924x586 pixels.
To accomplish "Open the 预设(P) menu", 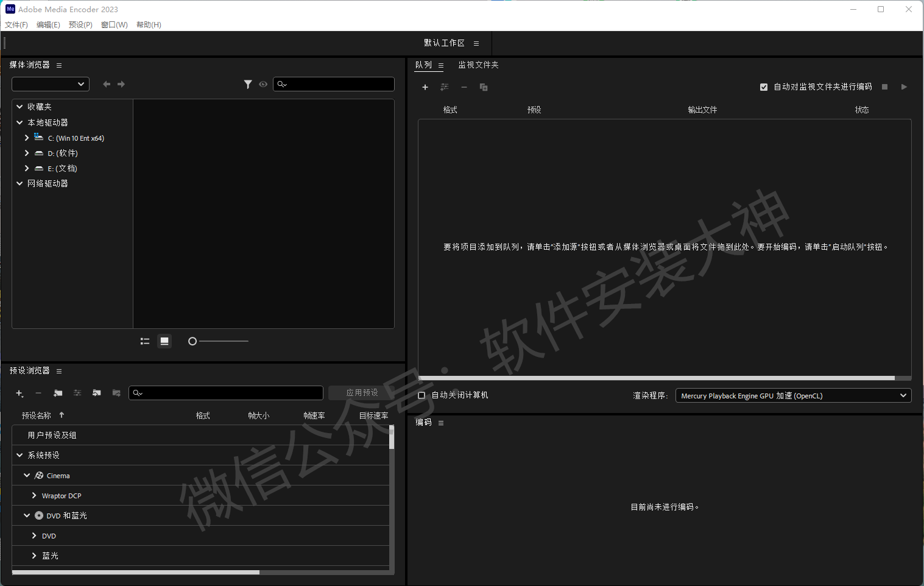I will pyautogui.click(x=80, y=25).
